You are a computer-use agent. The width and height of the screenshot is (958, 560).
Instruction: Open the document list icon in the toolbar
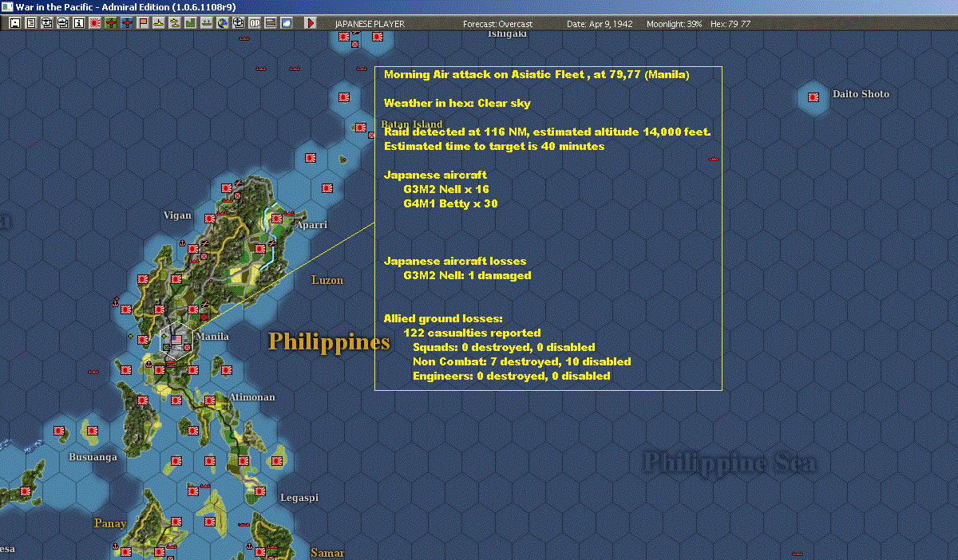tap(31, 23)
